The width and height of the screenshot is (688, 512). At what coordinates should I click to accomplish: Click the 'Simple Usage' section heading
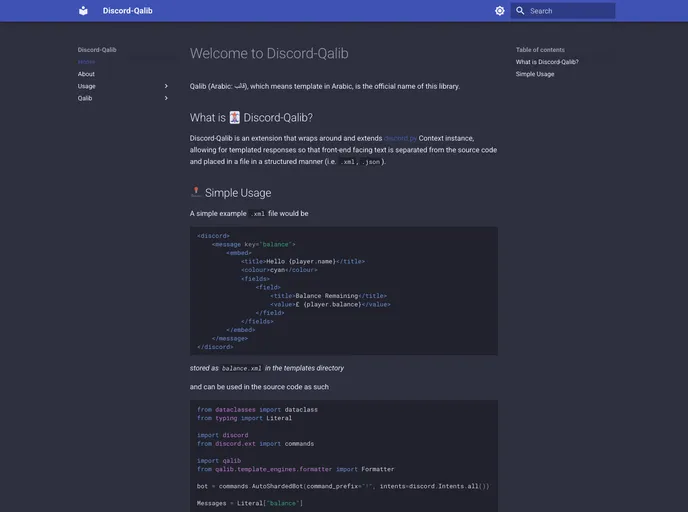[x=238, y=193]
